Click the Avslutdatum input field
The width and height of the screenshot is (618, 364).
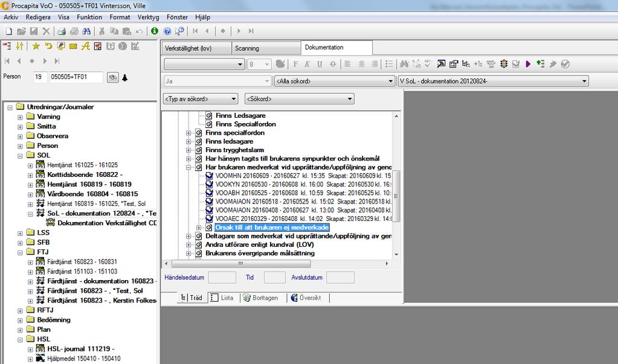341,277
